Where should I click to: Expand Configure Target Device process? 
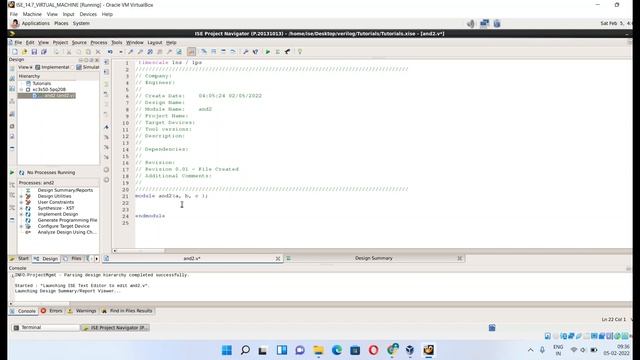[21, 226]
